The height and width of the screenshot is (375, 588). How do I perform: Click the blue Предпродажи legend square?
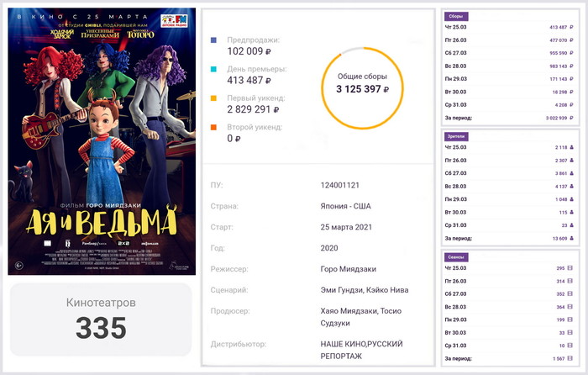(x=213, y=40)
